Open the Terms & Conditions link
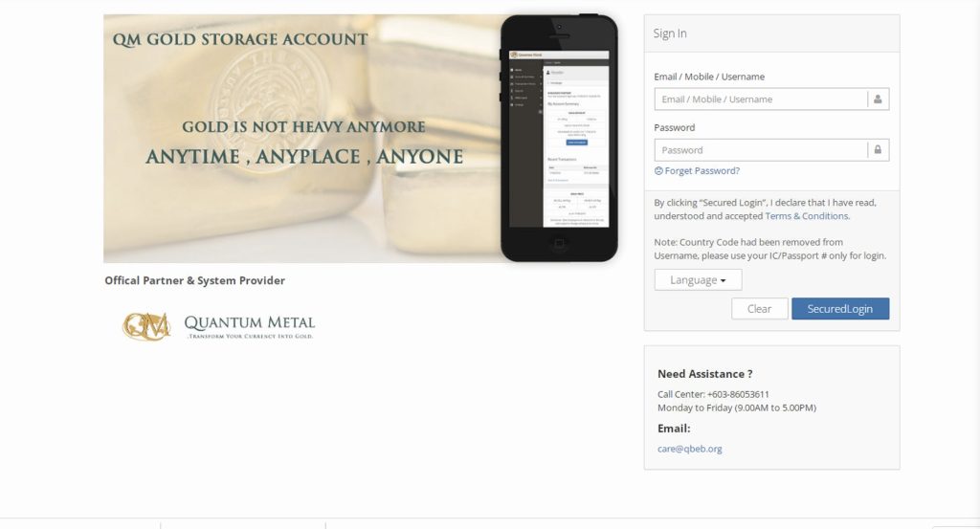980x529 pixels. click(806, 216)
